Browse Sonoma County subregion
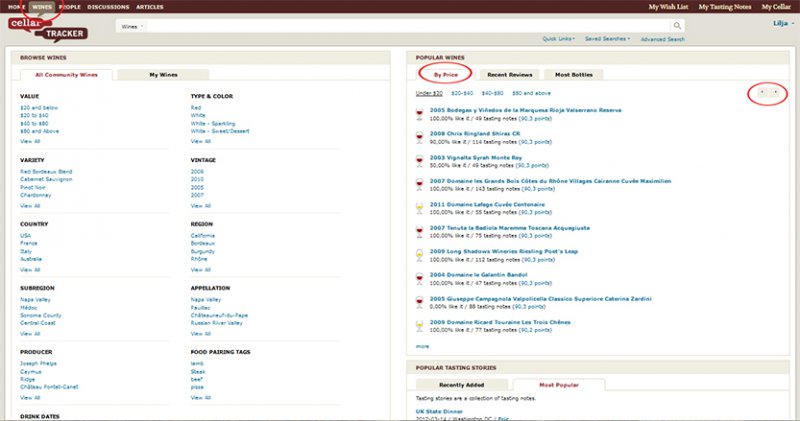Screen dimensions: 800x421 click(x=40, y=315)
